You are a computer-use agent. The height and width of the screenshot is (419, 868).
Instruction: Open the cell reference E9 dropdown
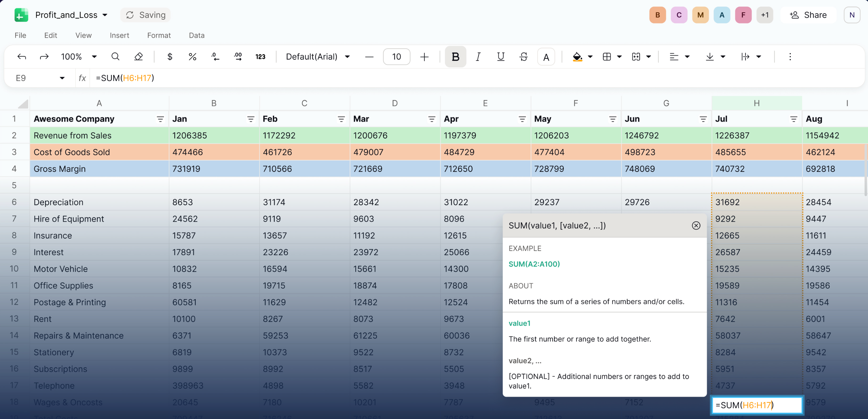click(x=62, y=78)
